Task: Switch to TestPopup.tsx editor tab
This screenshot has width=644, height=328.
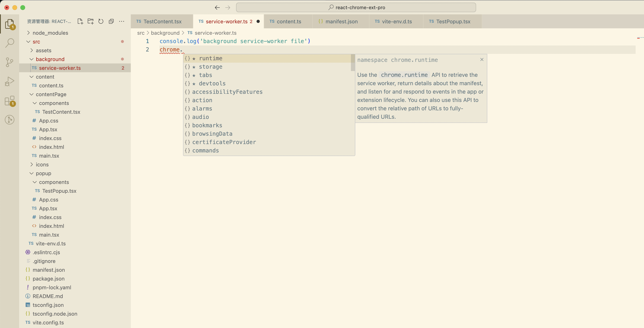Action: (453, 22)
